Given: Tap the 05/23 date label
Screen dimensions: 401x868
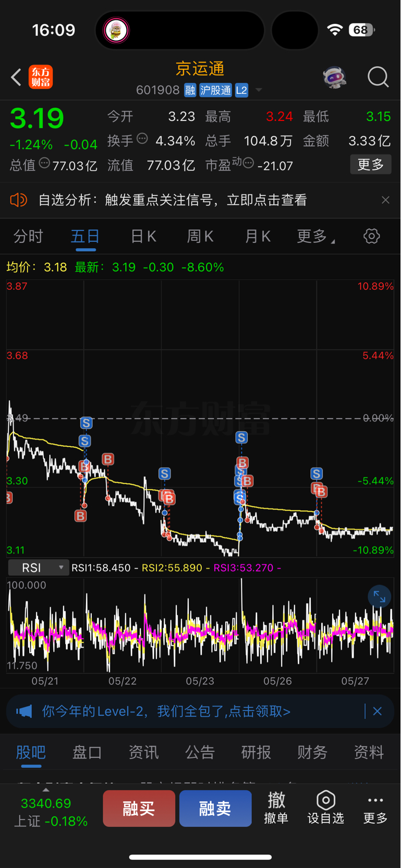Looking at the screenshot, I should tap(200, 681).
